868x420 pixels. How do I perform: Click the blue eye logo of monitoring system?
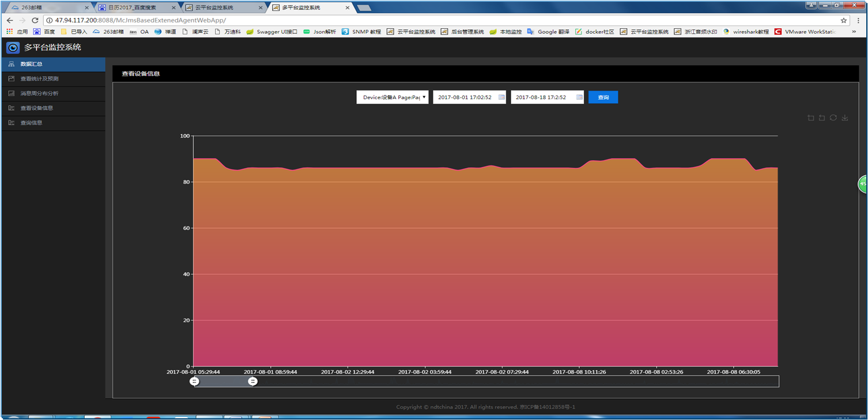pos(13,47)
